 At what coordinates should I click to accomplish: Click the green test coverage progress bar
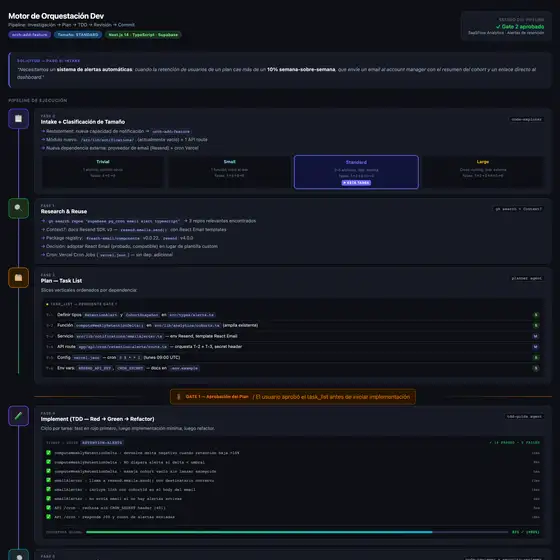click(259, 532)
